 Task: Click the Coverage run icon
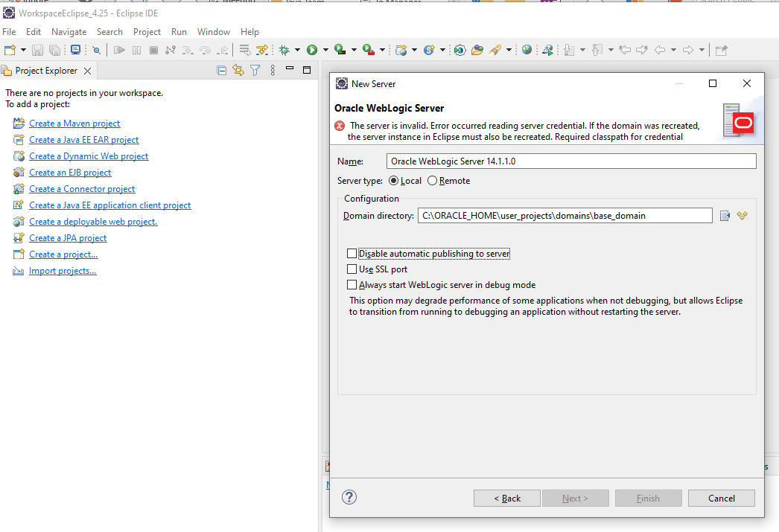coord(340,50)
